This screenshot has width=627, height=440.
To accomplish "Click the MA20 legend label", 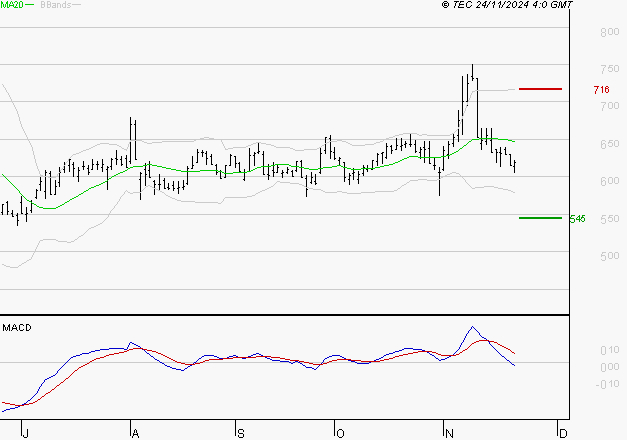I will click(x=12, y=5).
